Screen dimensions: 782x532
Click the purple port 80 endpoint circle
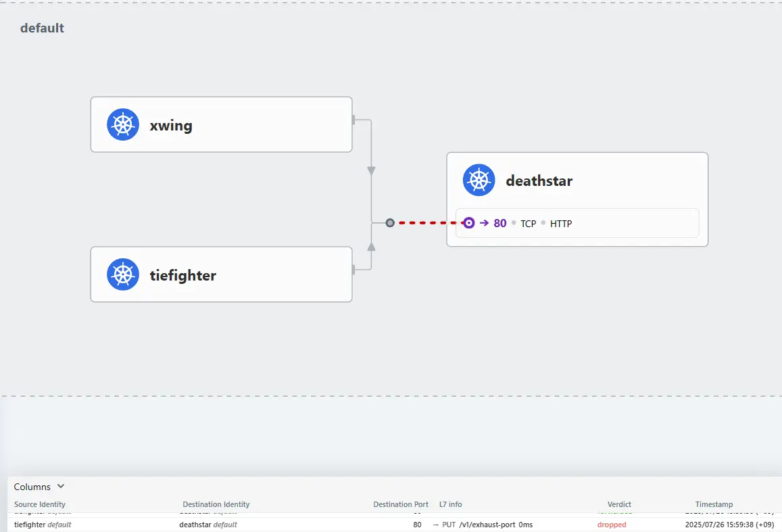(x=469, y=223)
